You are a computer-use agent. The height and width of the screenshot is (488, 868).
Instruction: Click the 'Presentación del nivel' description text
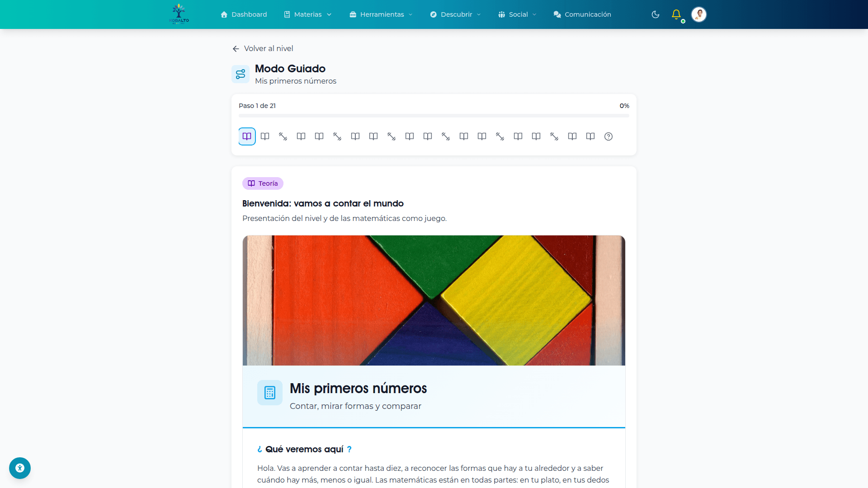pos(344,218)
